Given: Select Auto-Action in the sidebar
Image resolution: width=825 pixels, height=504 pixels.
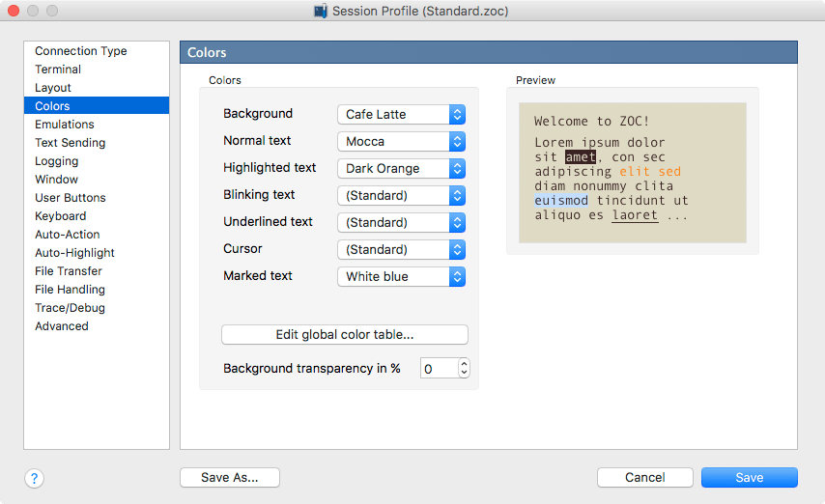Looking at the screenshot, I should tap(97, 235).
